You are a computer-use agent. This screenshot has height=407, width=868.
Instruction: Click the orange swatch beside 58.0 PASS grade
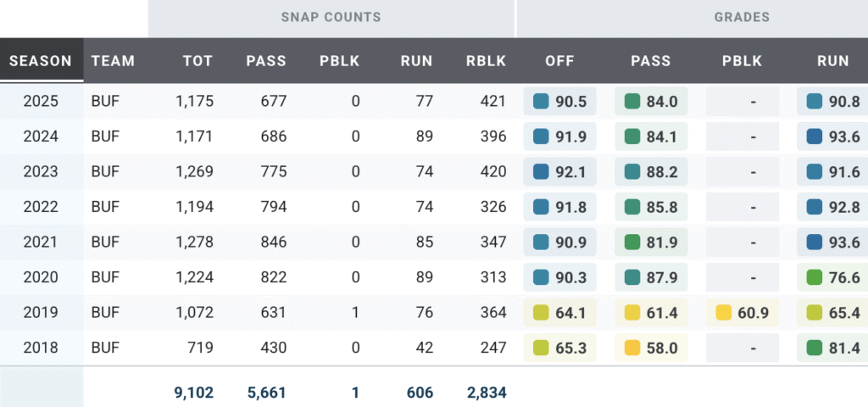(x=632, y=348)
